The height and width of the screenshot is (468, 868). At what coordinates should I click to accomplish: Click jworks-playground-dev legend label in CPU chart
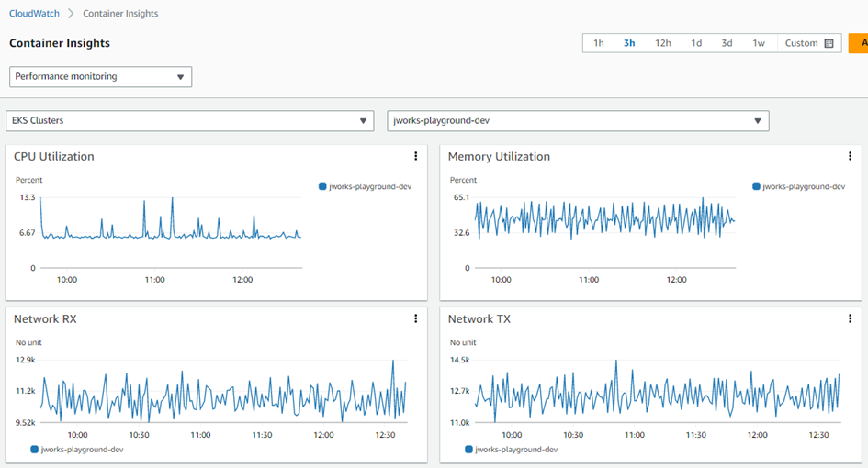click(x=370, y=186)
